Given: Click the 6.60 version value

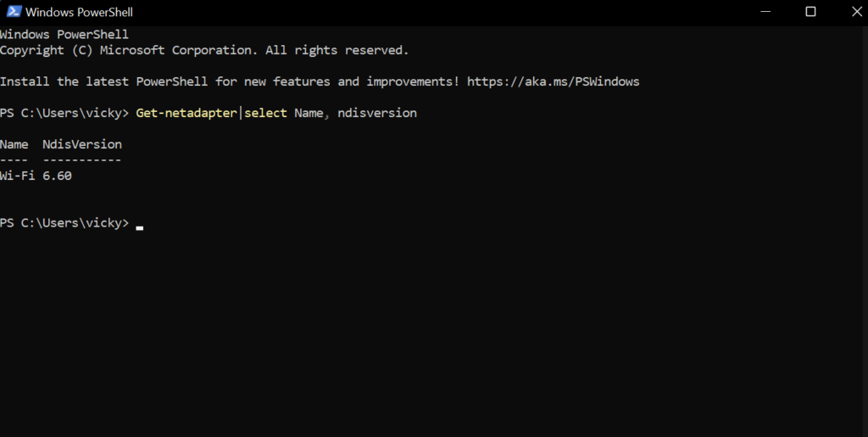Looking at the screenshot, I should pyautogui.click(x=58, y=176).
